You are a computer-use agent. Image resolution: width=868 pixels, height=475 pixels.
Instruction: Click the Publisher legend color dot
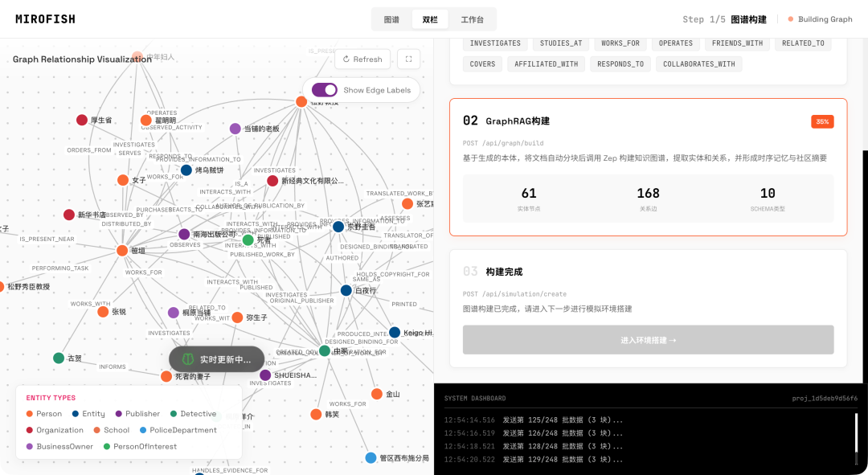118,414
